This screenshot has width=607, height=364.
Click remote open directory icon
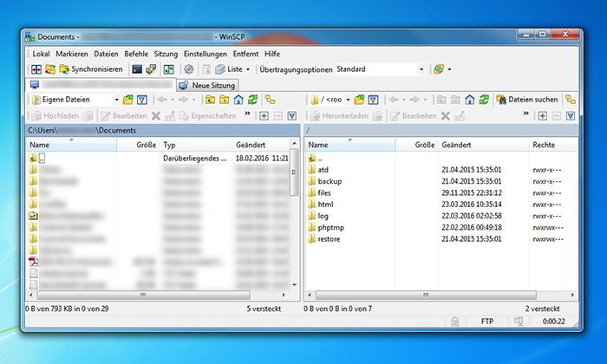tap(359, 100)
